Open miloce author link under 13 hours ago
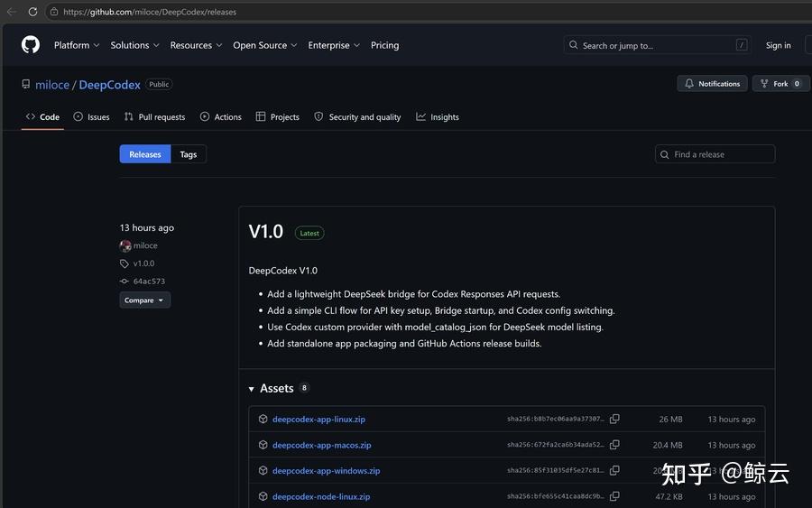The width and height of the screenshot is (812, 508). click(x=145, y=245)
